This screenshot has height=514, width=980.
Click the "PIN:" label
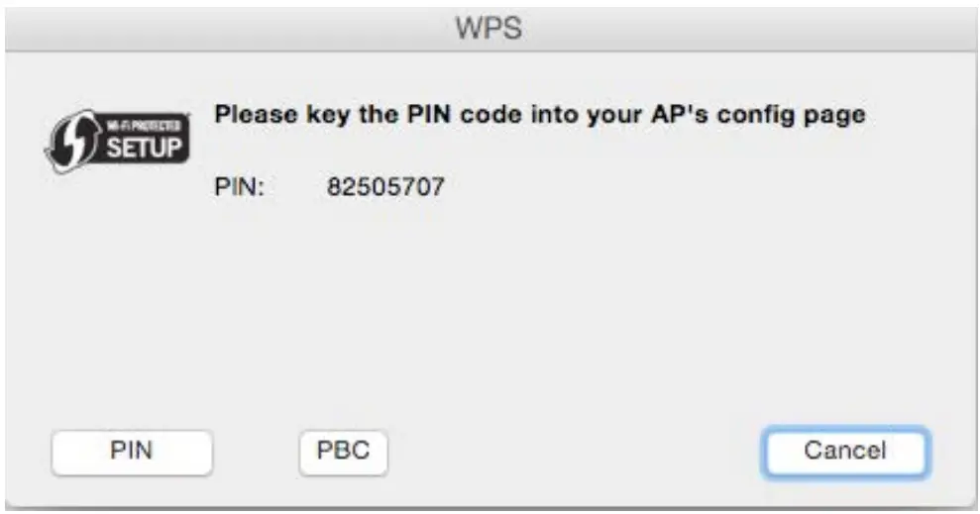click(239, 185)
